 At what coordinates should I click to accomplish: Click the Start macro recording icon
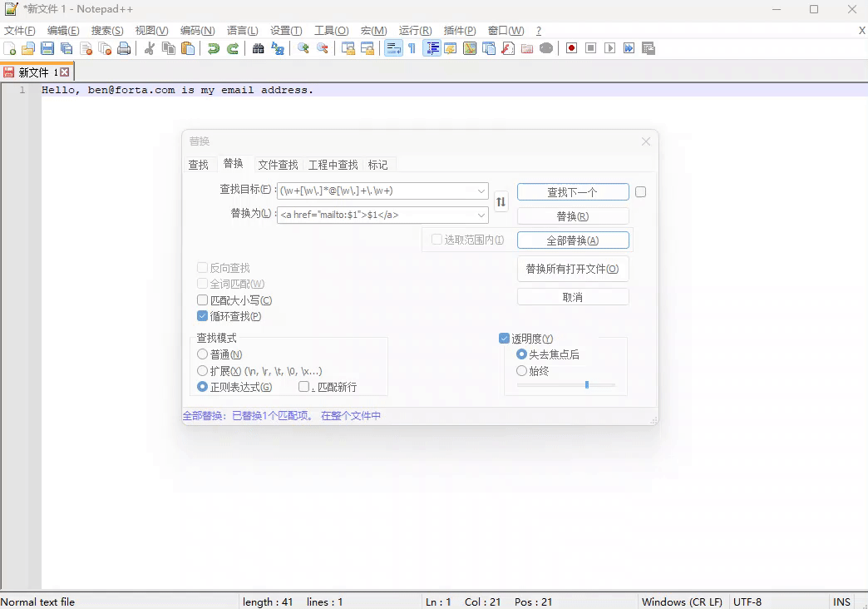[x=571, y=48]
